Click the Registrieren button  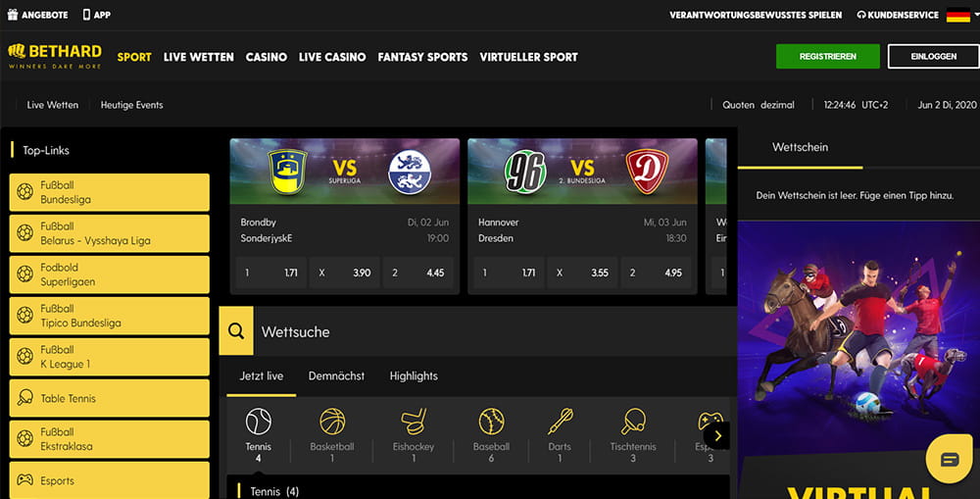(x=827, y=56)
